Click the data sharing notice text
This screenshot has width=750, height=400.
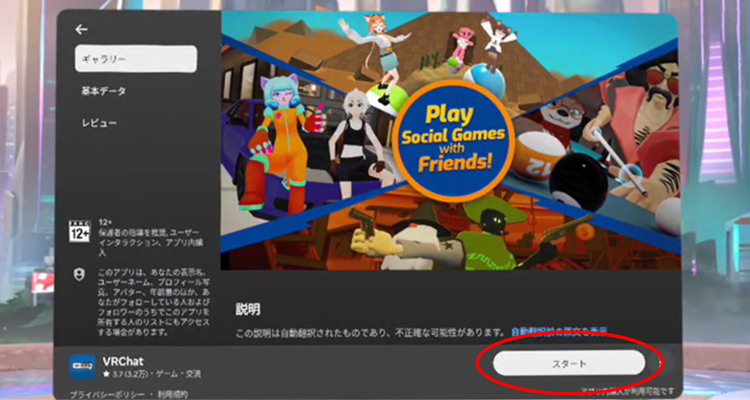(x=141, y=300)
